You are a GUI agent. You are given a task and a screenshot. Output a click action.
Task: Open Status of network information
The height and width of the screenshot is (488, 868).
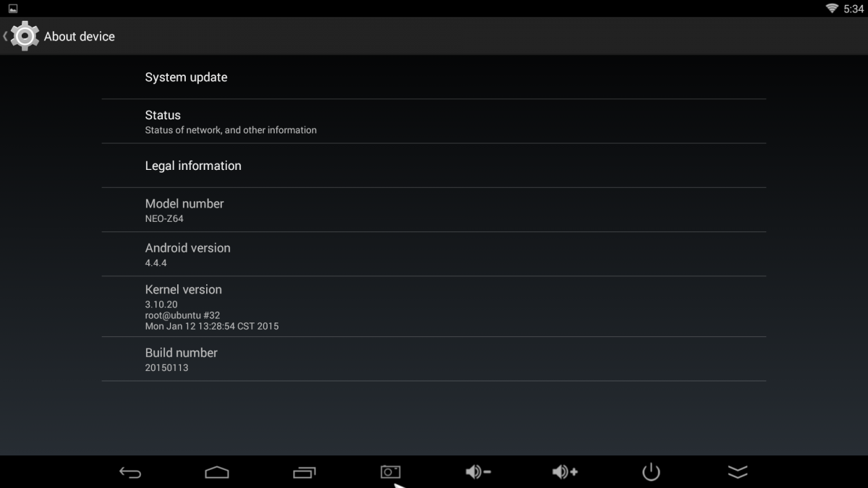tap(433, 121)
